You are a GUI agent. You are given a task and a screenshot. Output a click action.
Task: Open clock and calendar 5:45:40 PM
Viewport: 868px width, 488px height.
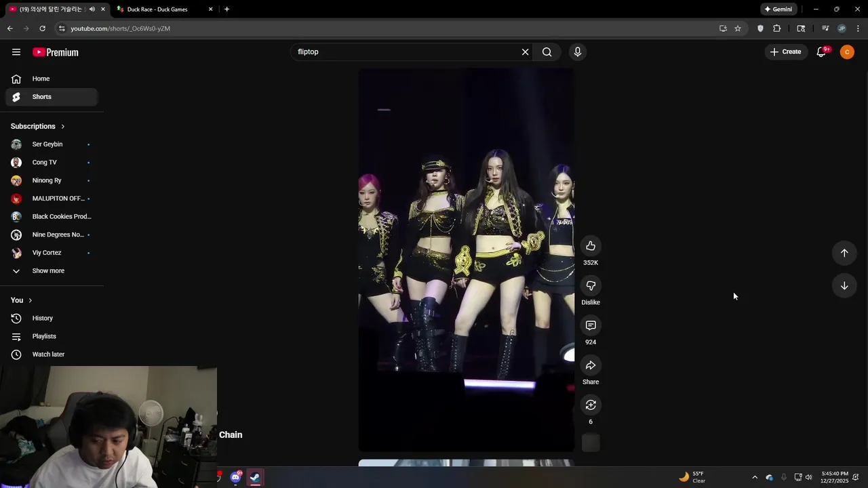835,477
